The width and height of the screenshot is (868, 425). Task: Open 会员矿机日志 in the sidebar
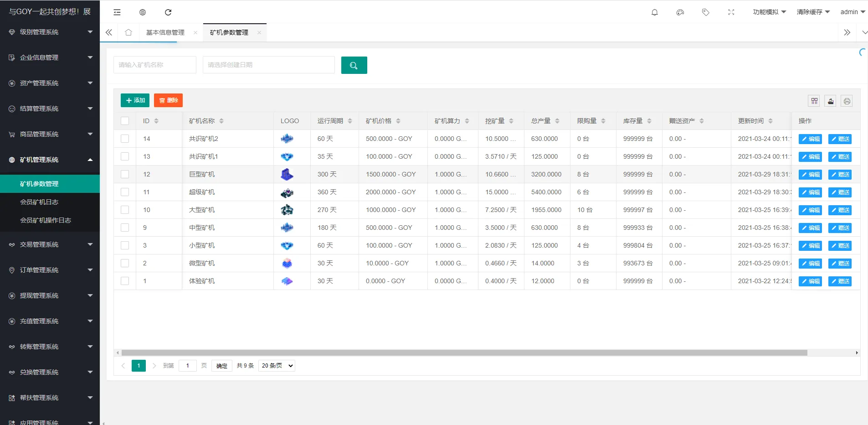39,202
